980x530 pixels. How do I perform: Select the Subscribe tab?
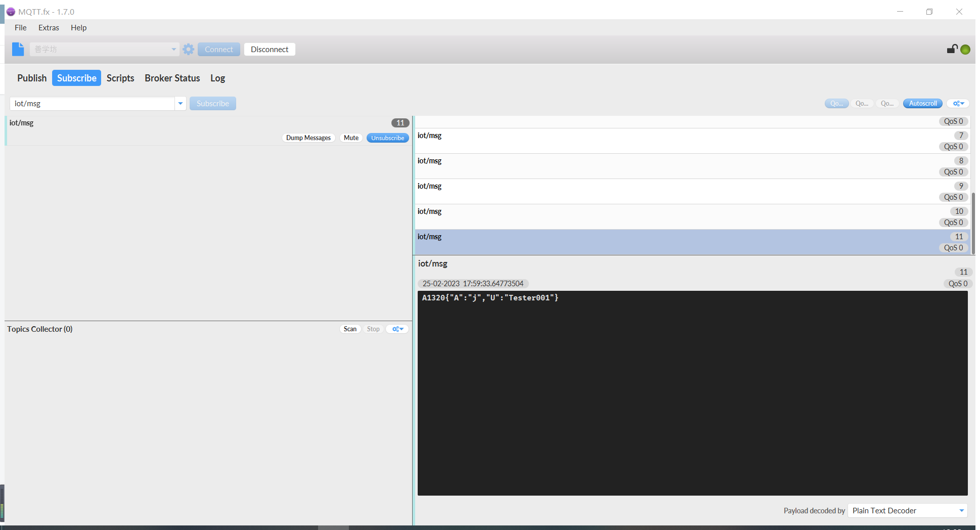(77, 78)
